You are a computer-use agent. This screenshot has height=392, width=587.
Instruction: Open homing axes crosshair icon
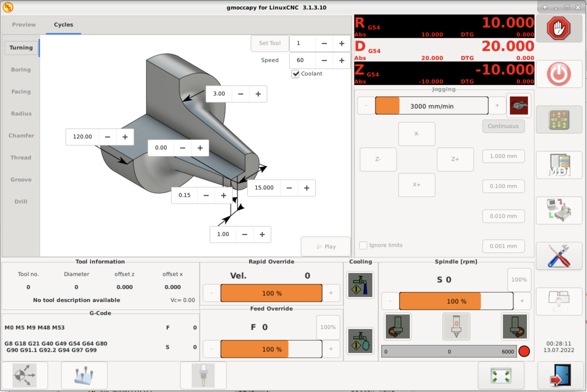click(x=25, y=375)
